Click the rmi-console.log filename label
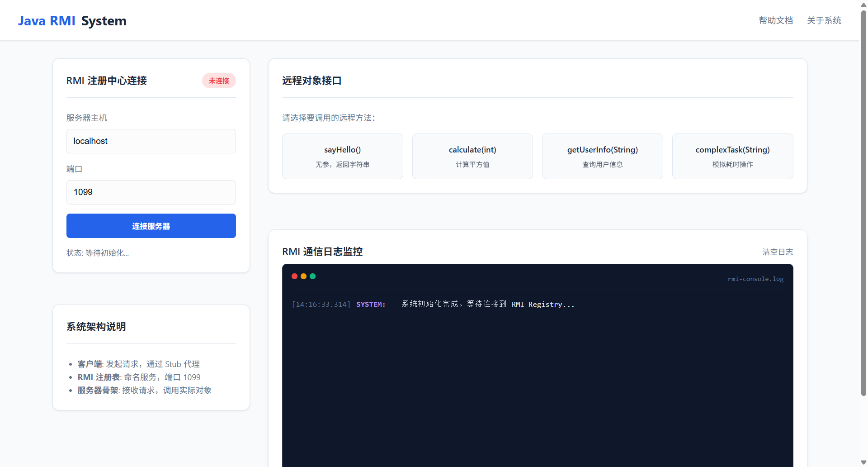This screenshot has width=868, height=467. click(755, 279)
